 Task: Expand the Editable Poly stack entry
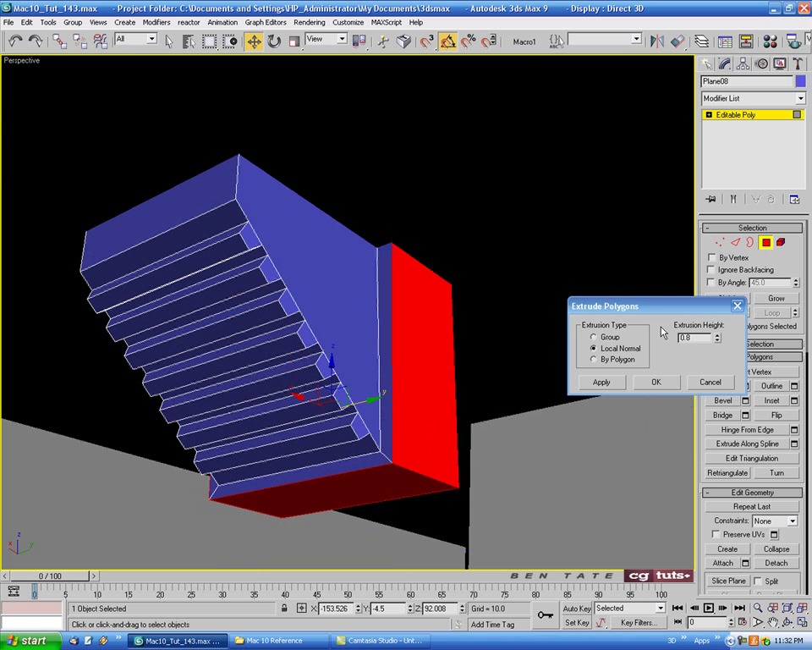coord(709,114)
